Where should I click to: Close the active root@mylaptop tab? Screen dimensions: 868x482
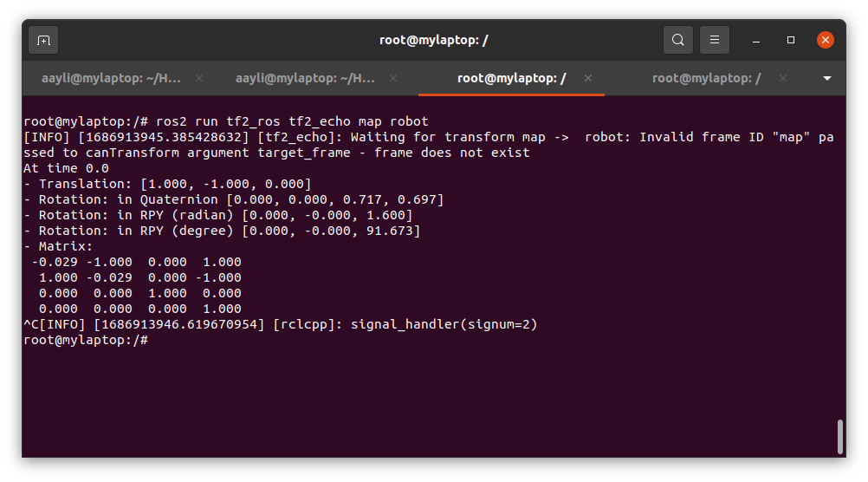pos(588,79)
